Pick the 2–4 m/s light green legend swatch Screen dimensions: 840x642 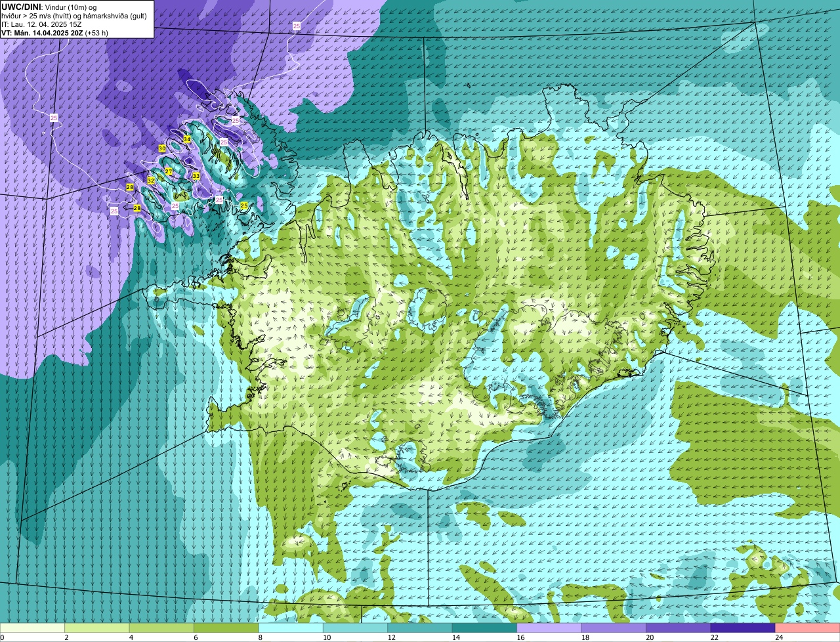(97, 628)
